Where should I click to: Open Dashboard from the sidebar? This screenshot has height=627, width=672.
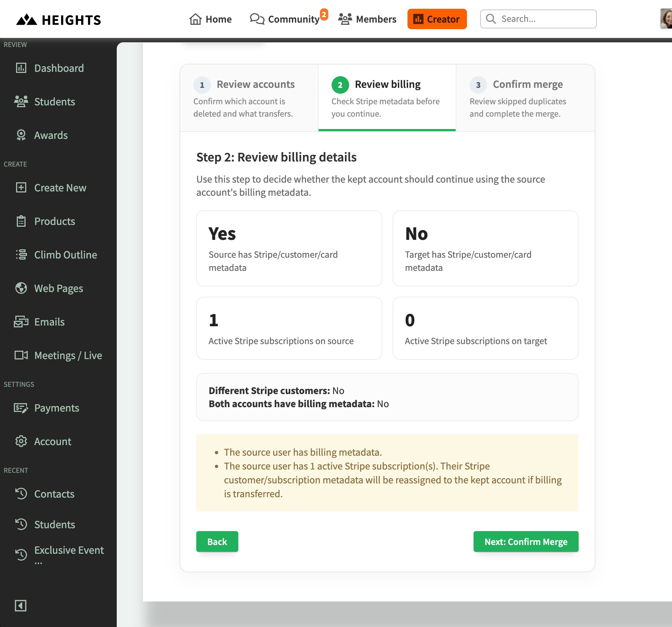point(58,68)
